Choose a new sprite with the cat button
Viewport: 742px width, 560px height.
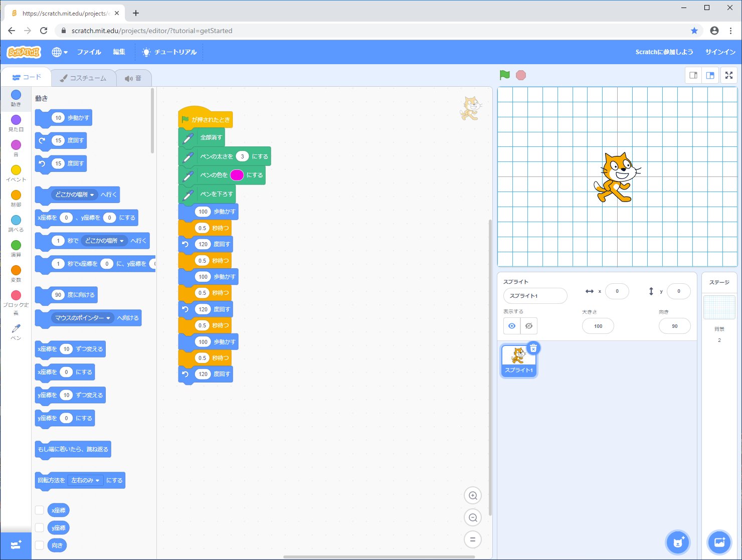tap(678, 542)
